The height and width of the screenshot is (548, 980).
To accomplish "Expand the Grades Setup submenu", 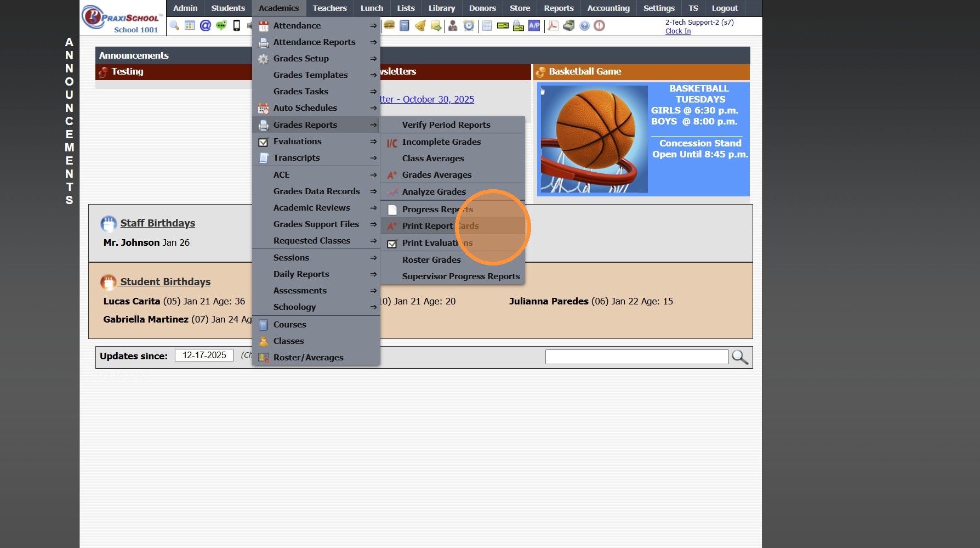I will tap(316, 59).
